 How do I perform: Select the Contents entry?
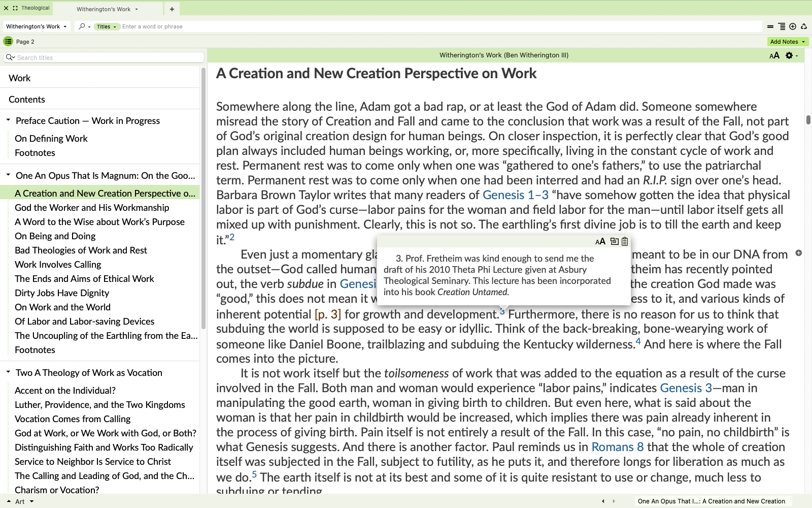point(27,100)
